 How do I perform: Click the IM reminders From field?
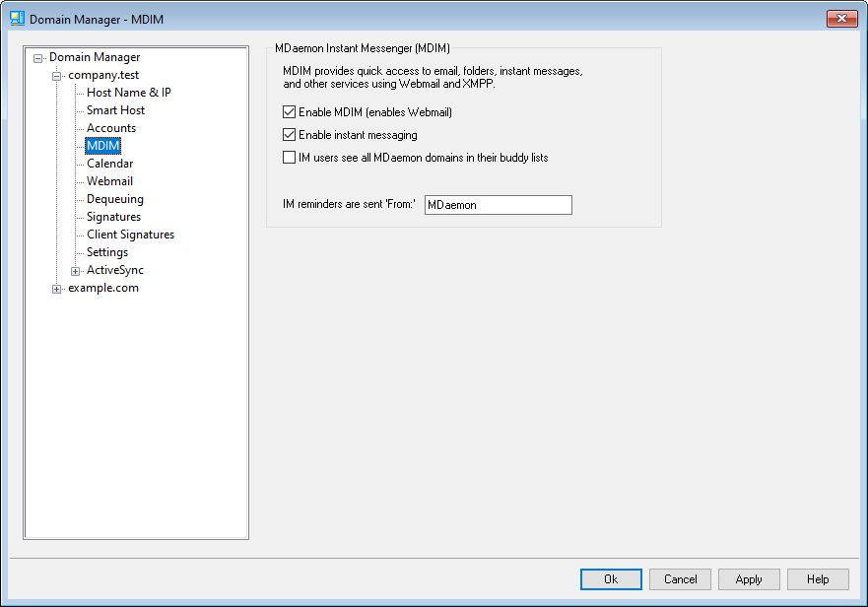(x=498, y=205)
